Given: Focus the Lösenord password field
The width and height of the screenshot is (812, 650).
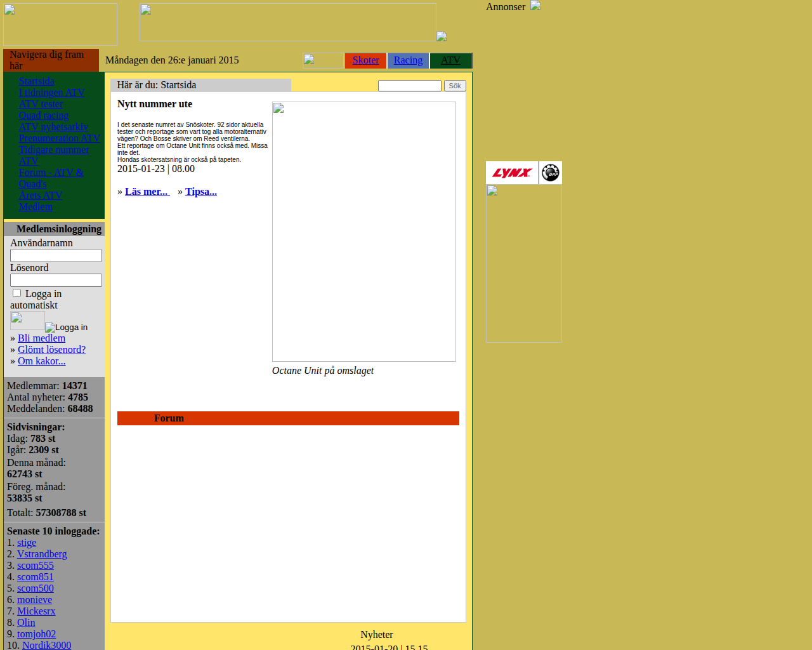Looking at the screenshot, I should pyautogui.click(x=56, y=280).
